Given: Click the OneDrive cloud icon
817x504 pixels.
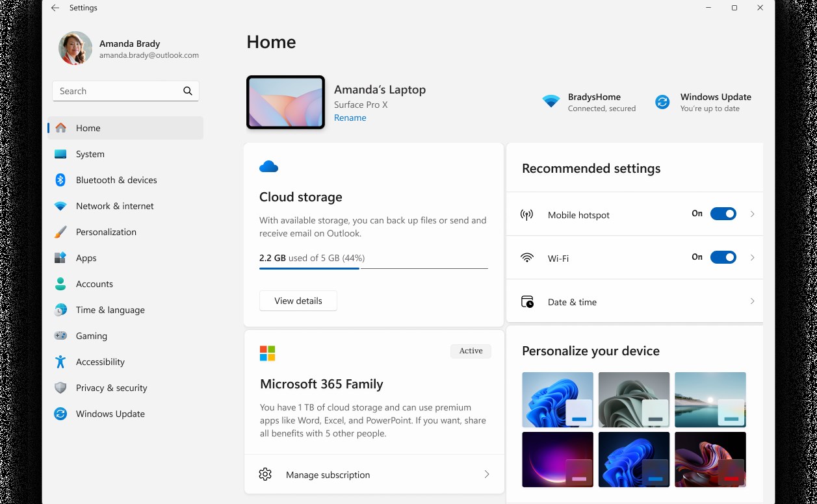Looking at the screenshot, I should [x=268, y=167].
